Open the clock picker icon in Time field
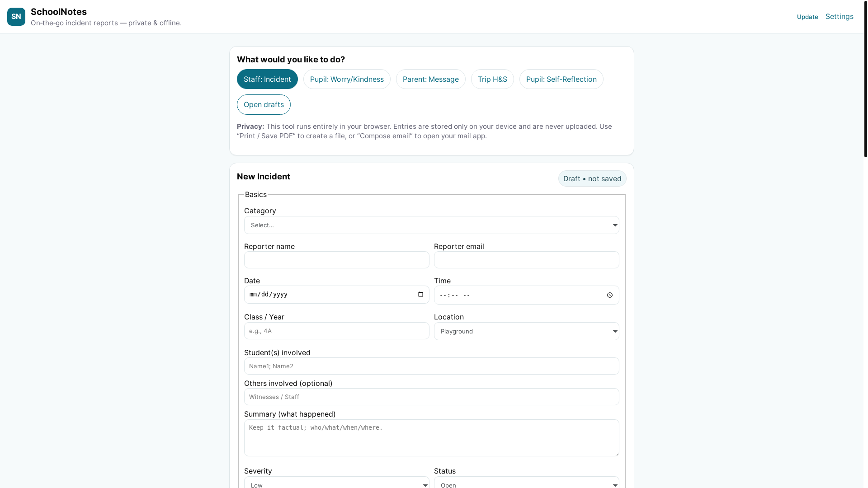This screenshot has height=488, width=868. click(x=610, y=295)
